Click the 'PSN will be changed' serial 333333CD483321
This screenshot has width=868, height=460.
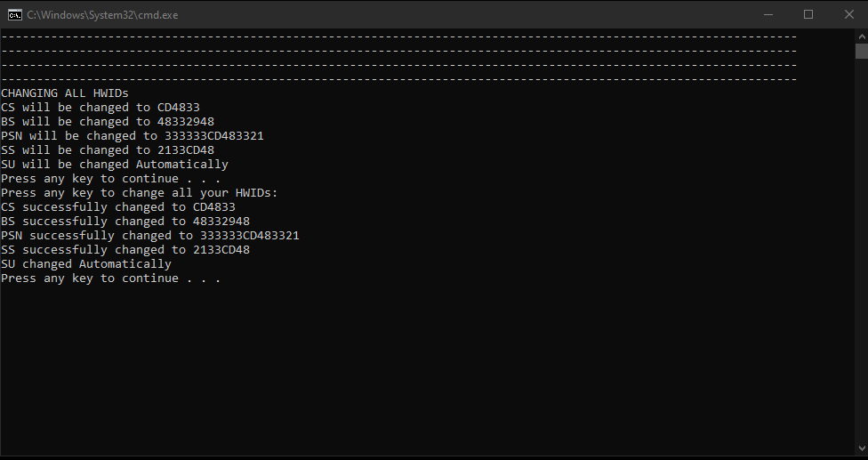point(213,135)
